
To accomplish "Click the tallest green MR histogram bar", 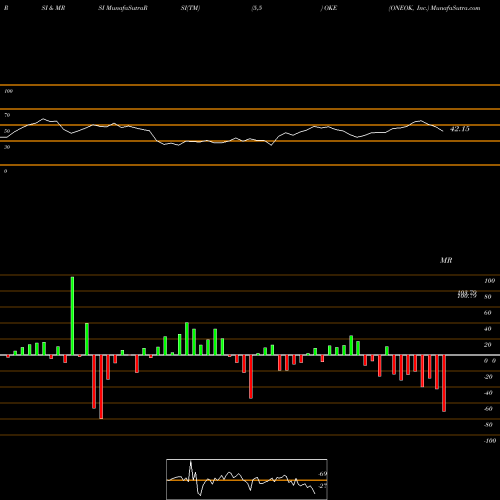I will (x=72, y=316).
